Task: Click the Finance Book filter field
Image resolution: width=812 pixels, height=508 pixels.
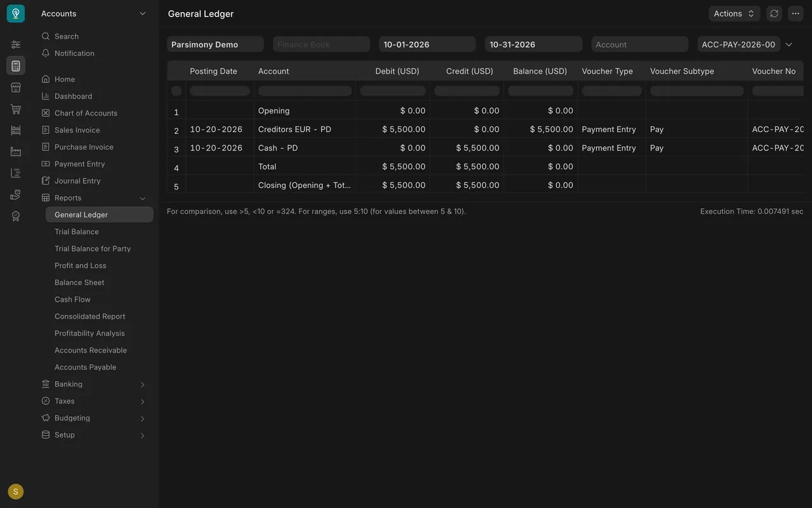Action: tap(322, 44)
